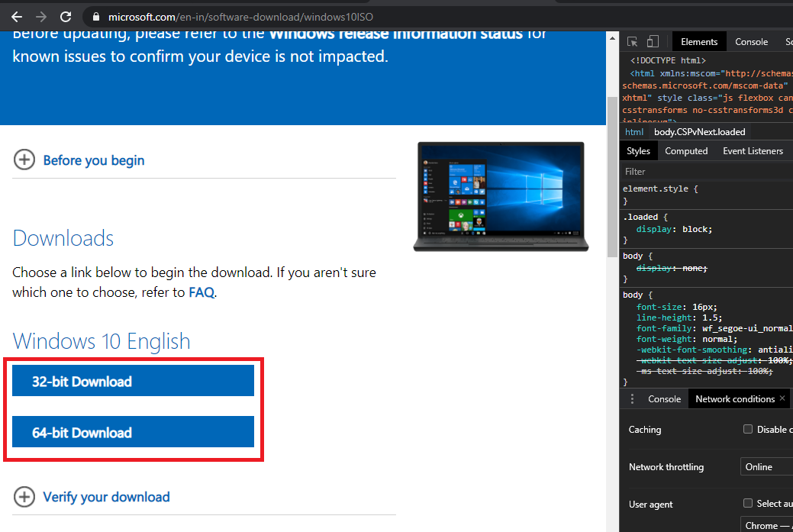The image size is (793, 532).
Task: Reload the Windows 10 ISO page
Action: click(x=66, y=16)
